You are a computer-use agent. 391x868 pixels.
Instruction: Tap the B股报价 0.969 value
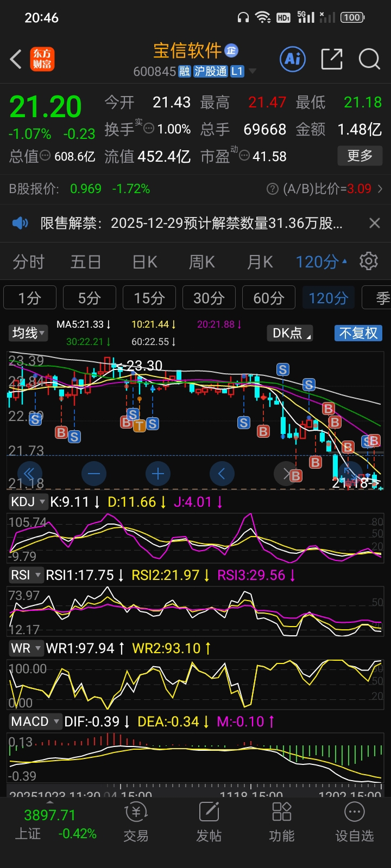click(x=86, y=189)
